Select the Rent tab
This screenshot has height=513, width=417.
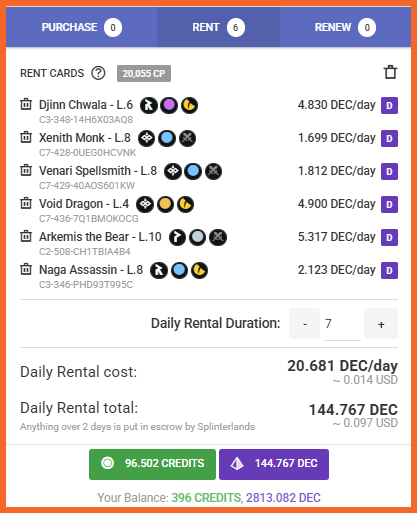pos(218,27)
